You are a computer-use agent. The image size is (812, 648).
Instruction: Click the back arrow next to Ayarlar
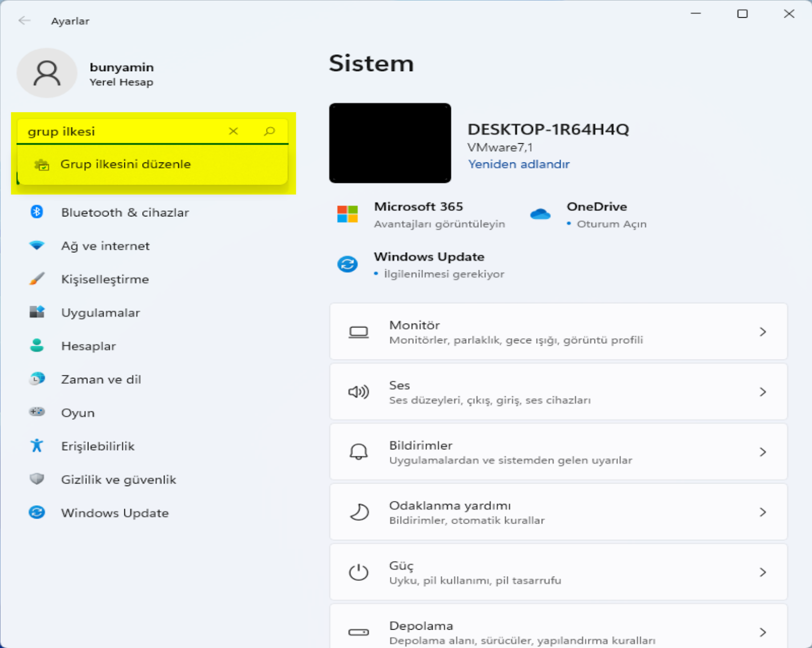[x=24, y=21]
